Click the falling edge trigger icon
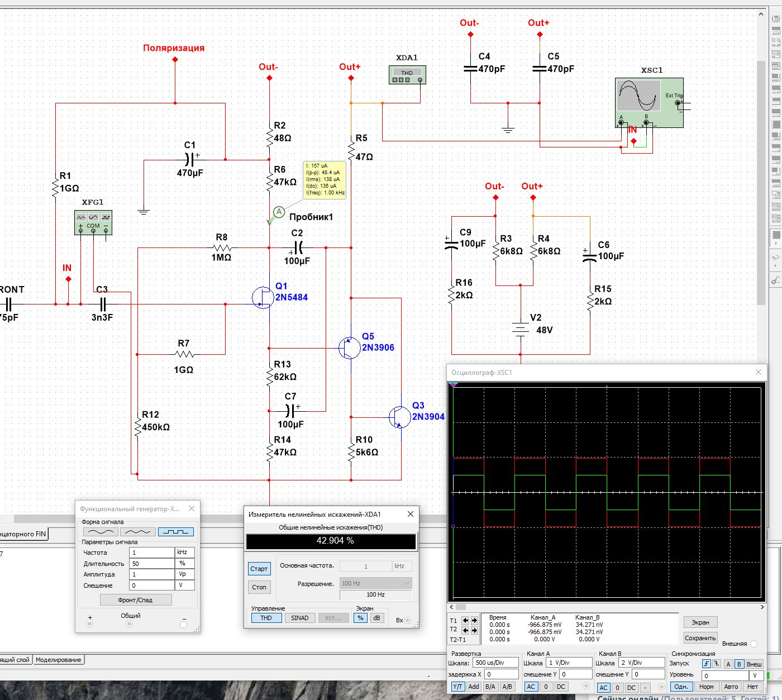The image size is (782, 700). click(x=717, y=664)
